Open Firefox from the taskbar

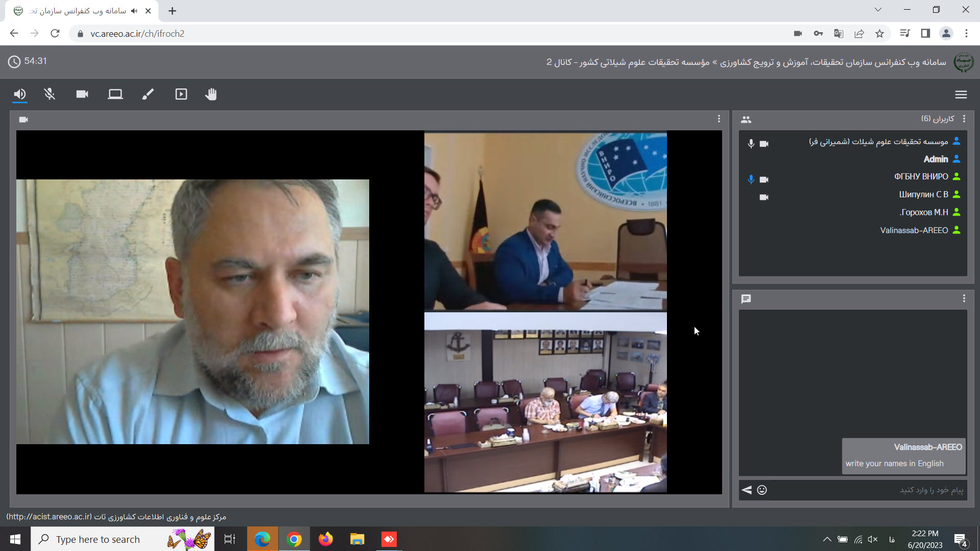325,539
